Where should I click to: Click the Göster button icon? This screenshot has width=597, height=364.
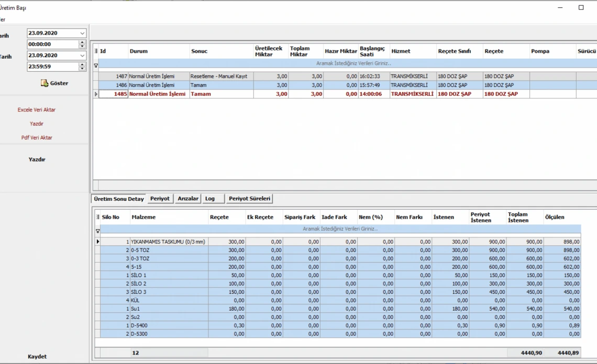(x=45, y=83)
